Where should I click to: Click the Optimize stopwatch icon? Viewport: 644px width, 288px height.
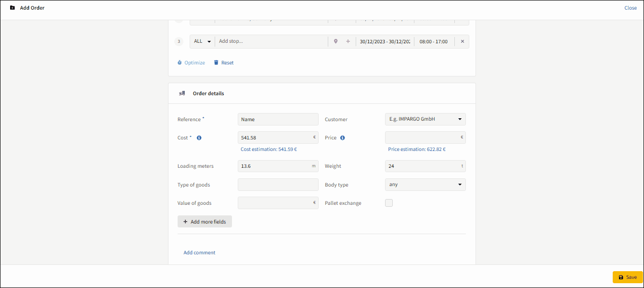coord(180,63)
